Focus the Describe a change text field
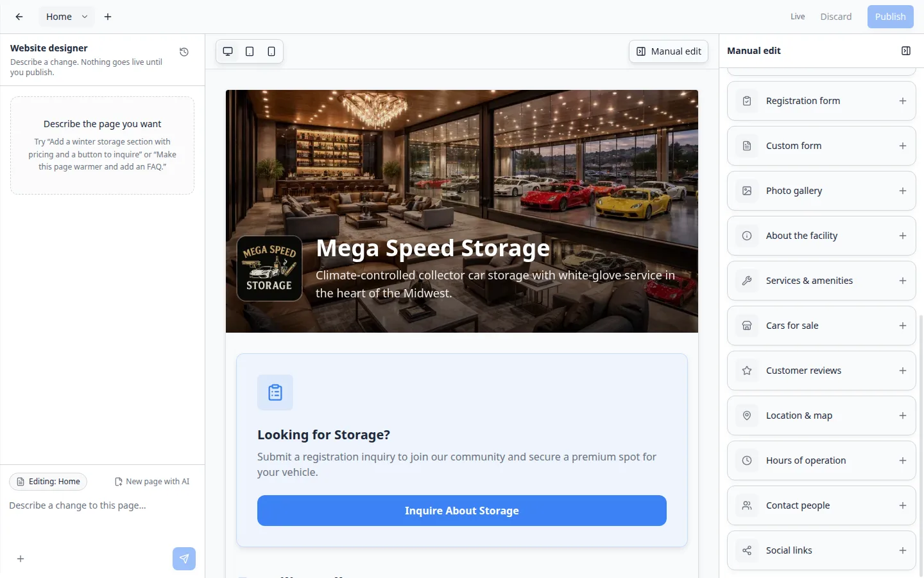Screen dimensions: 924x578 tap(103, 520)
